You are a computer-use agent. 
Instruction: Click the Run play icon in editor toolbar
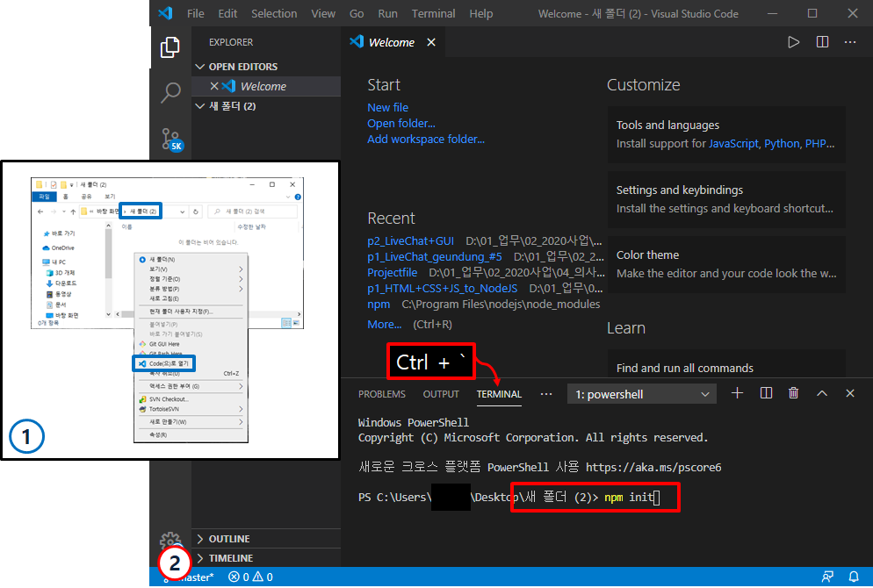click(793, 42)
